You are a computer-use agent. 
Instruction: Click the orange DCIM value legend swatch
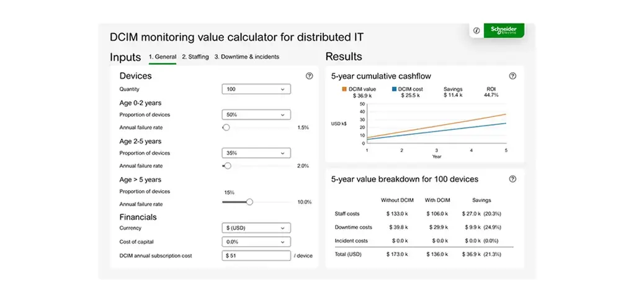click(x=344, y=89)
